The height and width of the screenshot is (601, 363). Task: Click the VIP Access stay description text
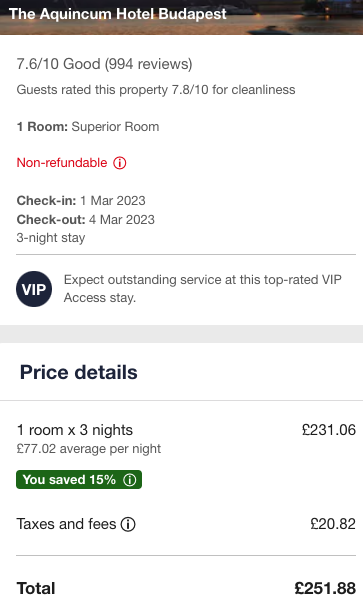(x=202, y=289)
